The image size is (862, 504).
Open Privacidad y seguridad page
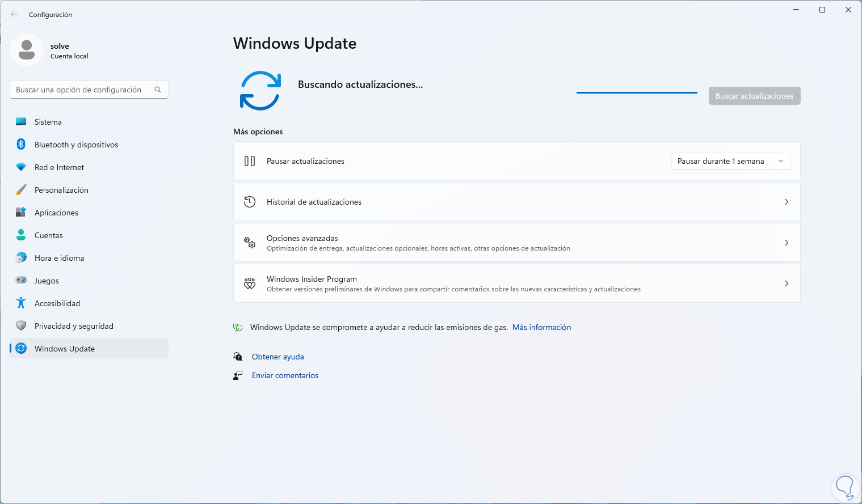[x=89, y=326]
